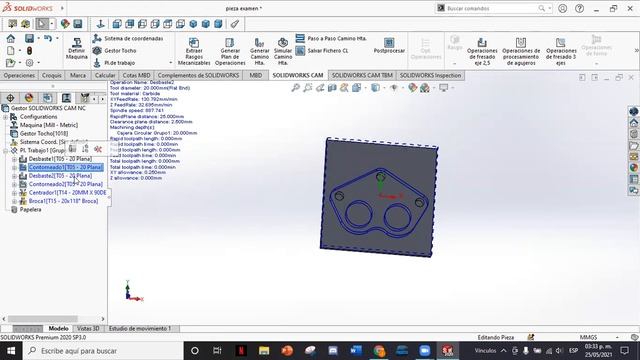Viewport: 640px width, 360px height.
Task: Open Operaciones de fresado eje 2,5
Action: [x=482, y=51]
